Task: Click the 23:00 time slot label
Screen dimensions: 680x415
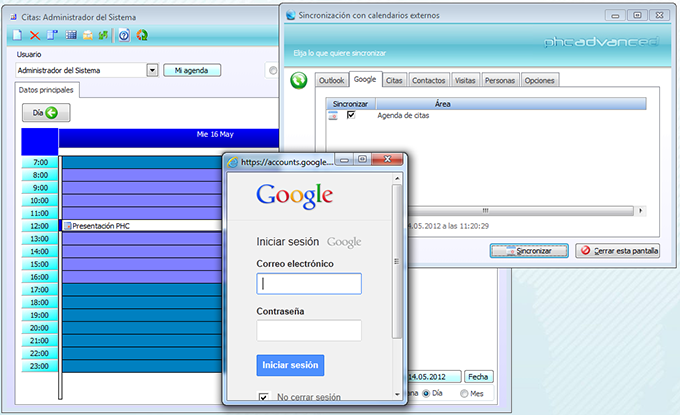Action: pos(40,366)
